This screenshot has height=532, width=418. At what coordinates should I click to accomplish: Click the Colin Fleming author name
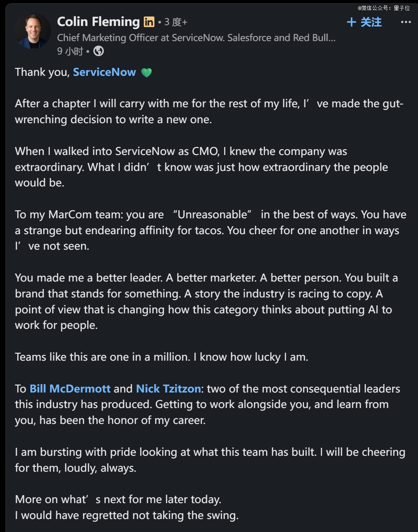pyautogui.click(x=98, y=21)
